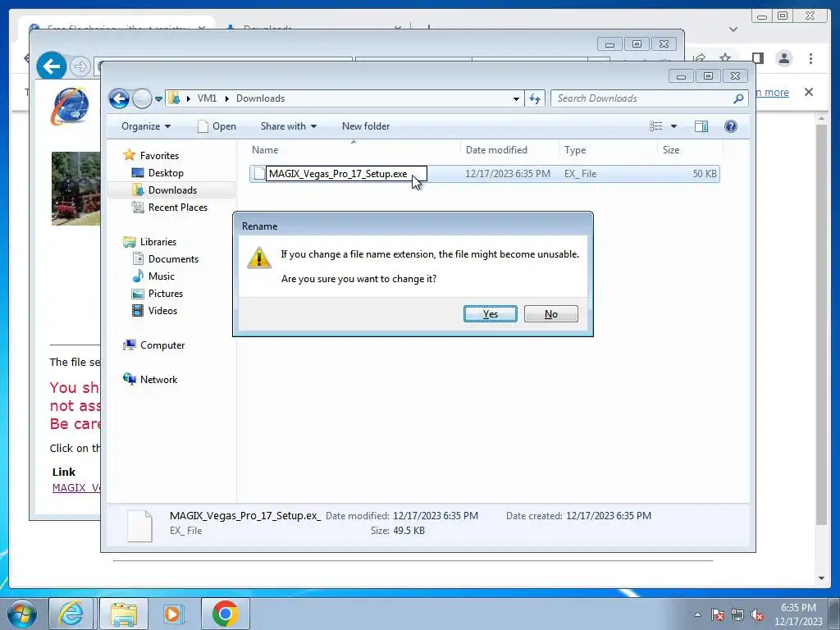Click volume speaker tray icon
840x630 pixels.
tap(757, 614)
